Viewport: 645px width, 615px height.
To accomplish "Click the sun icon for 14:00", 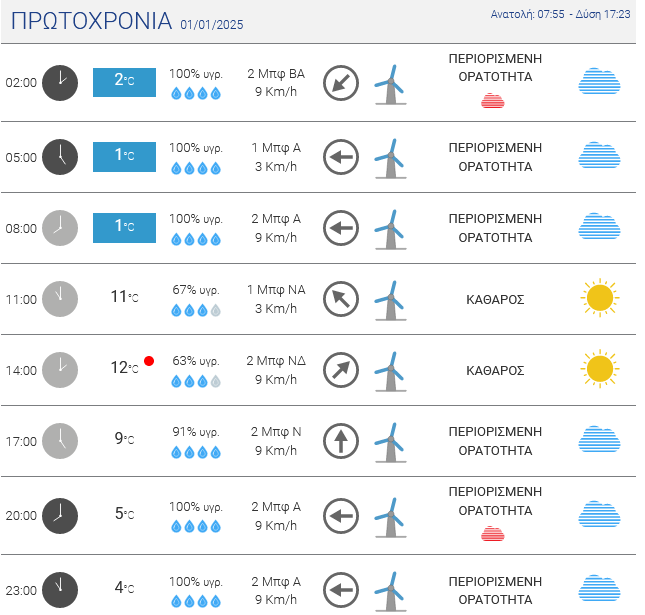I will 599,369.
